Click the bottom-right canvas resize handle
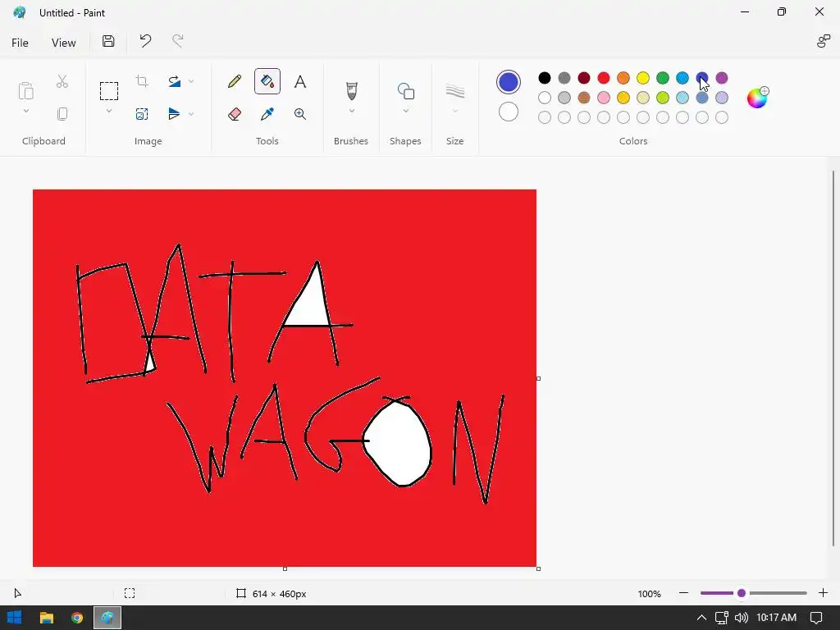 pyautogui.click(x=538, y=568)
